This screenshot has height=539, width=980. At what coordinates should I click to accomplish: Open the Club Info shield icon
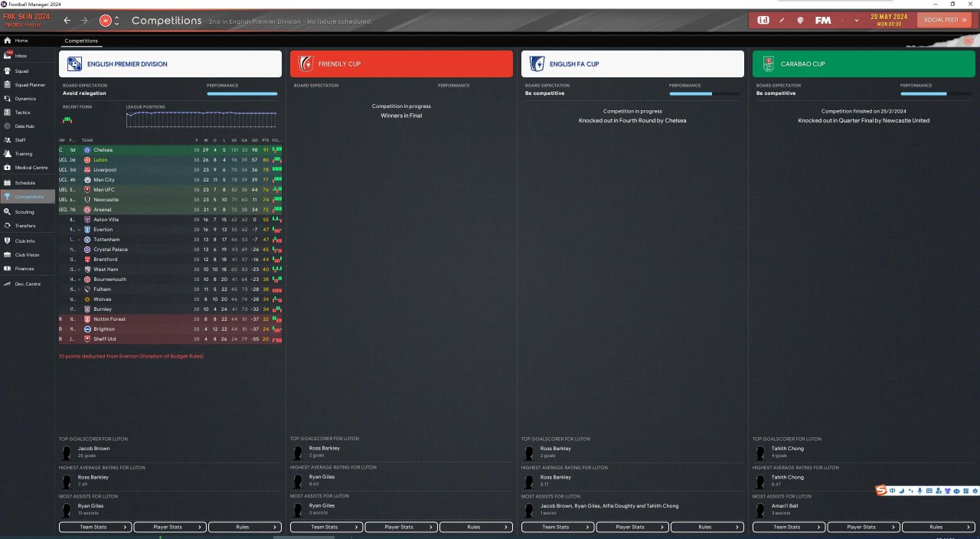click(x=7, y=241)
